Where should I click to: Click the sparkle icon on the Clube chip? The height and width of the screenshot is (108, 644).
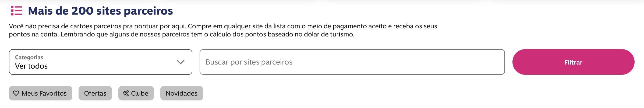click(x=126, y=93)
